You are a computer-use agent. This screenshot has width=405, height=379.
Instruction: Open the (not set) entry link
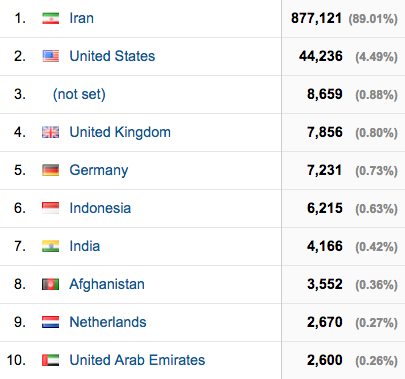coord(79,95)
